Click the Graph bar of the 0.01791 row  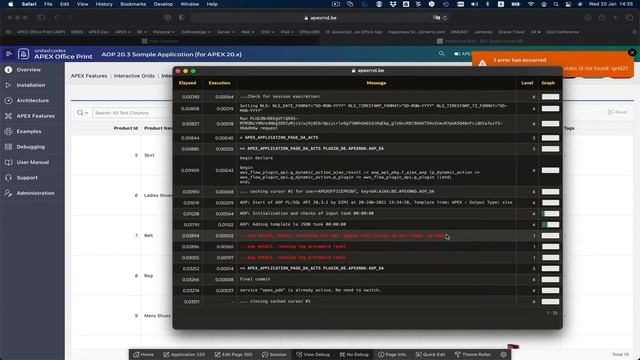(550, 224)
